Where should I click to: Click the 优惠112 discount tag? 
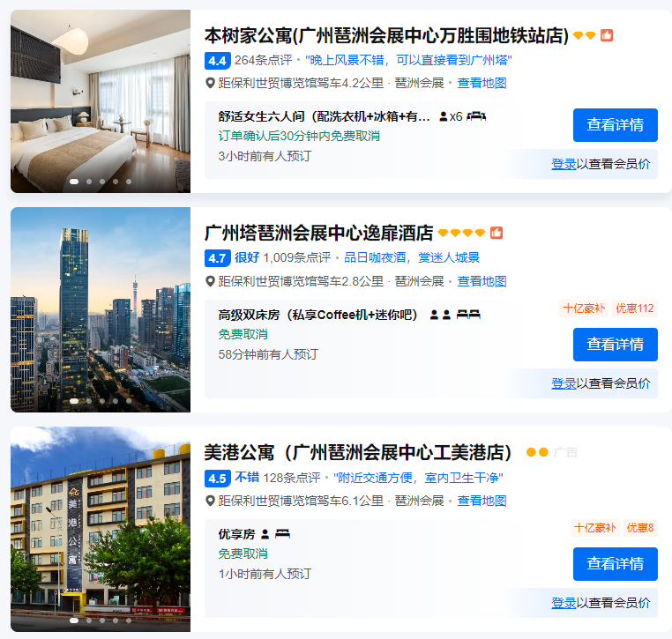(634, 308)
